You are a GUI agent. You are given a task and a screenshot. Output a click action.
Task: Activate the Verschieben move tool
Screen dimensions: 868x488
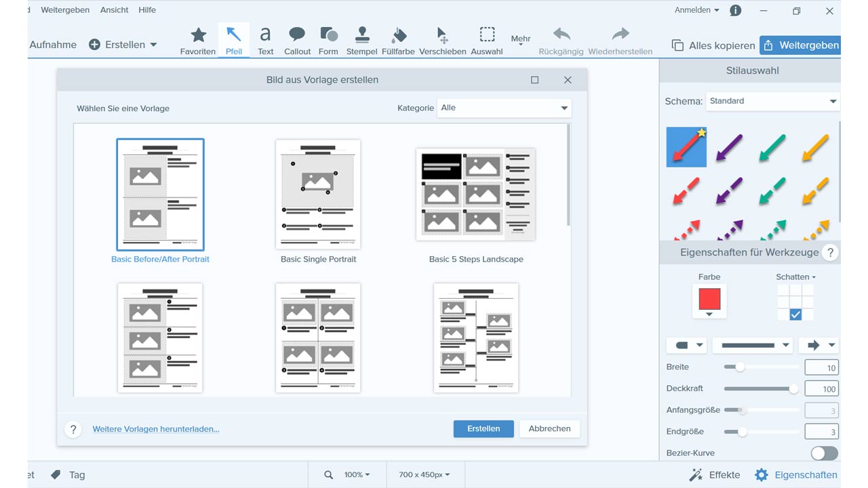[442, 41]
